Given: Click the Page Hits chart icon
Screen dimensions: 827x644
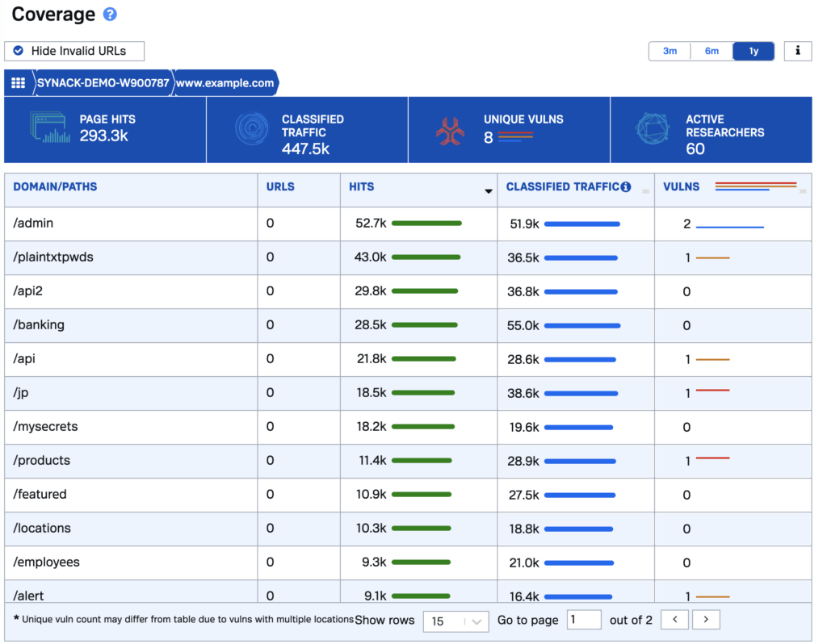Looking at the screenshot, I should coord(50,129).
